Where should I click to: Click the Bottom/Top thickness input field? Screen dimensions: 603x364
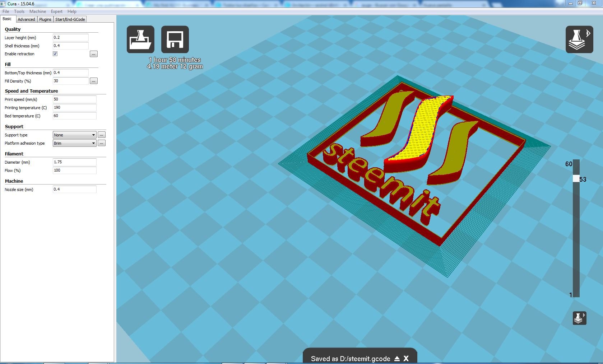tap(71, 73)
